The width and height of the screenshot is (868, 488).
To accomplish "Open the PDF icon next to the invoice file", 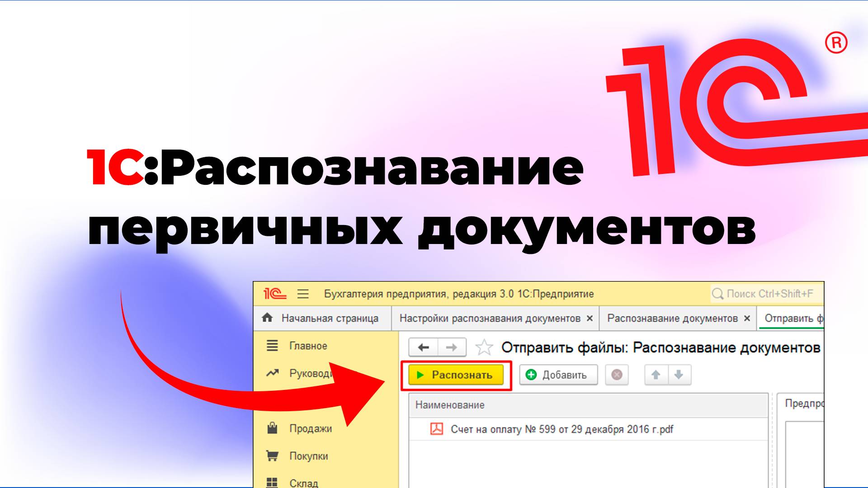I will [x=436, y=429].
